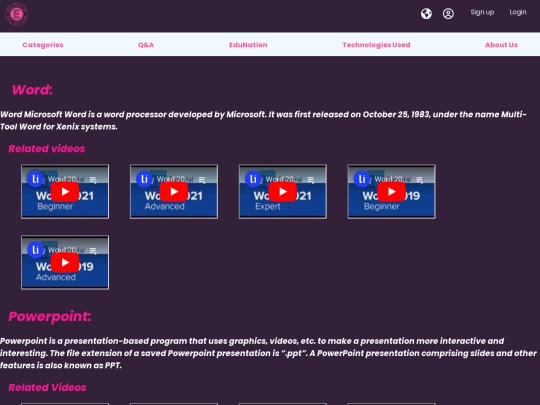Open playlist icon on Word 2019 Beginner video
Screen dimensions: 540x405
coord(420,180)
